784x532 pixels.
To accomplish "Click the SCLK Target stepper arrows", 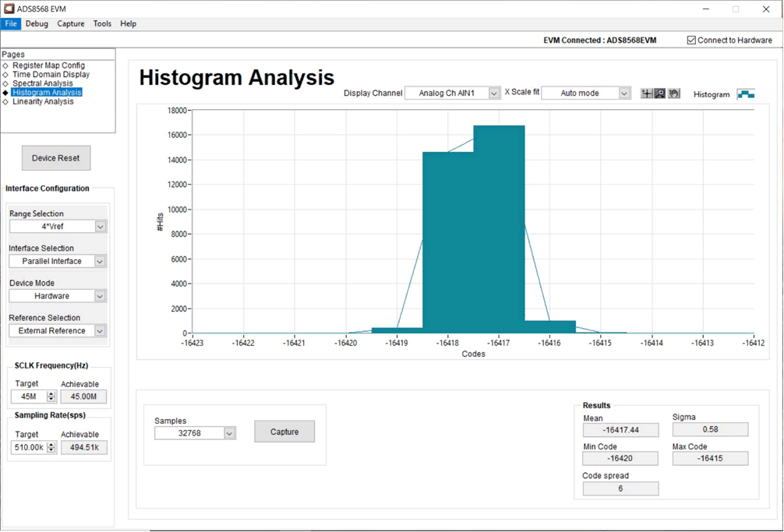I will [51, 396].
